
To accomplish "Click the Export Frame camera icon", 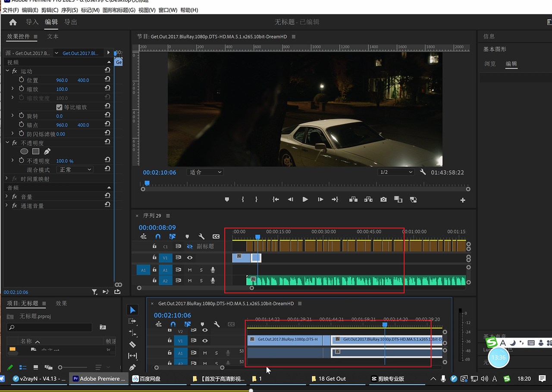I will [383, 200].
